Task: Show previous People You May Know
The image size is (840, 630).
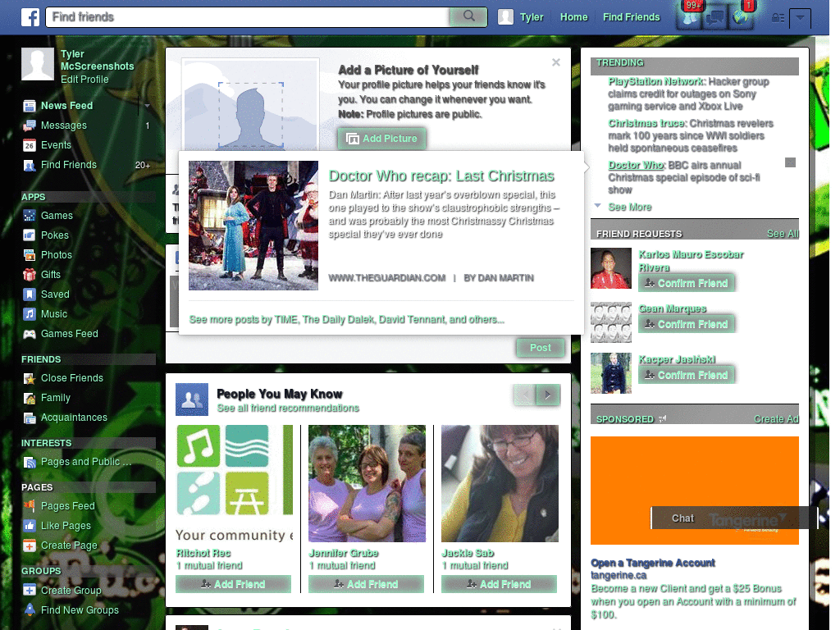Action: click(525, 395)
